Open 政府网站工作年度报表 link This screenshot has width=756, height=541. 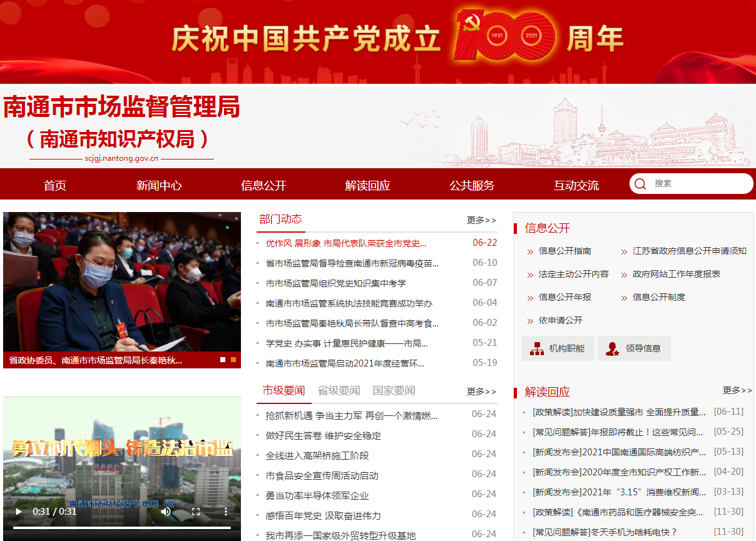pyautogui.click(x=677, y=274)
